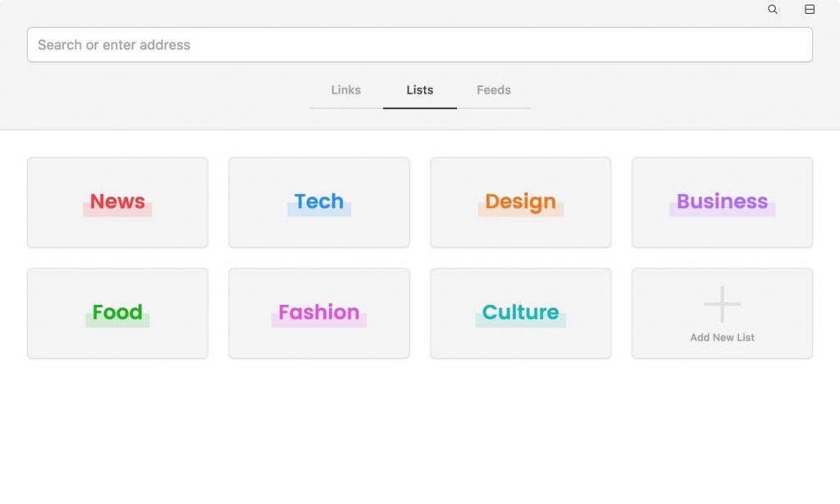Focus the Search or enter address field
The image size is (840, 504).
pyautogui.click(x=419, y=45)
